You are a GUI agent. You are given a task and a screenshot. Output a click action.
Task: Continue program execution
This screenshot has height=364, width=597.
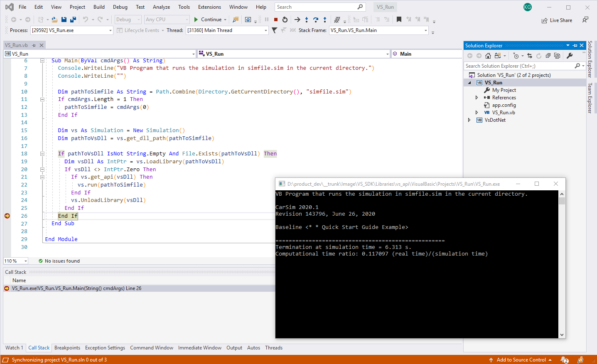208,20
